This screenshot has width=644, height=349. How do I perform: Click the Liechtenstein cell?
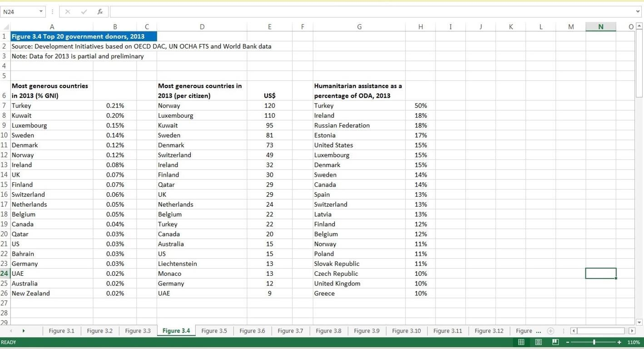point(202,264)
